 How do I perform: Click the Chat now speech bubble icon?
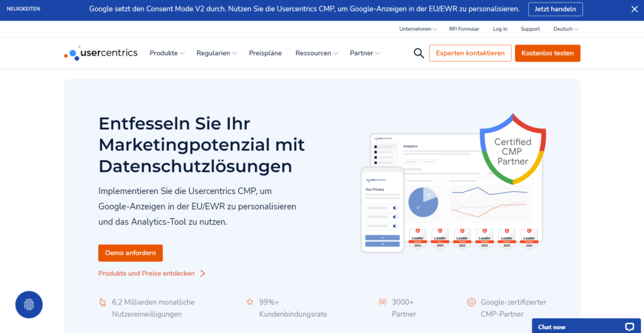630,327
